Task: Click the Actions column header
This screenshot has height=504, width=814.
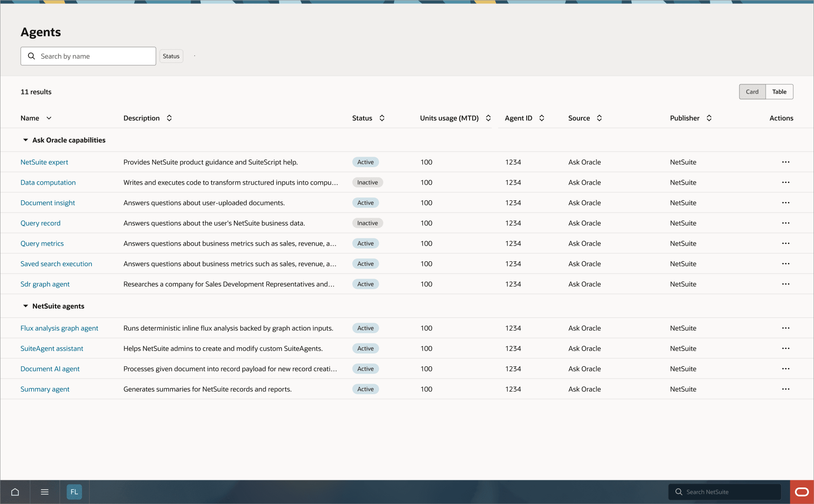Action: 781,118
